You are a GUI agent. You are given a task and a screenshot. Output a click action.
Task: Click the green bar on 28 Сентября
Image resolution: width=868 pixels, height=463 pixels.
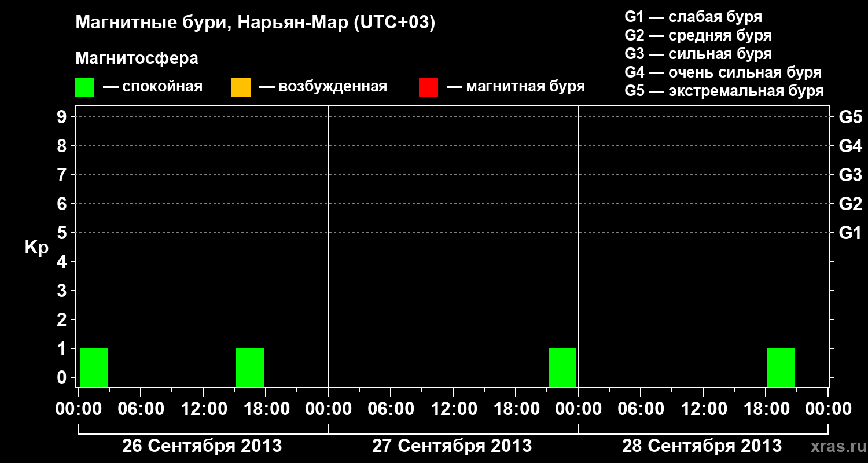pos(781,367)
